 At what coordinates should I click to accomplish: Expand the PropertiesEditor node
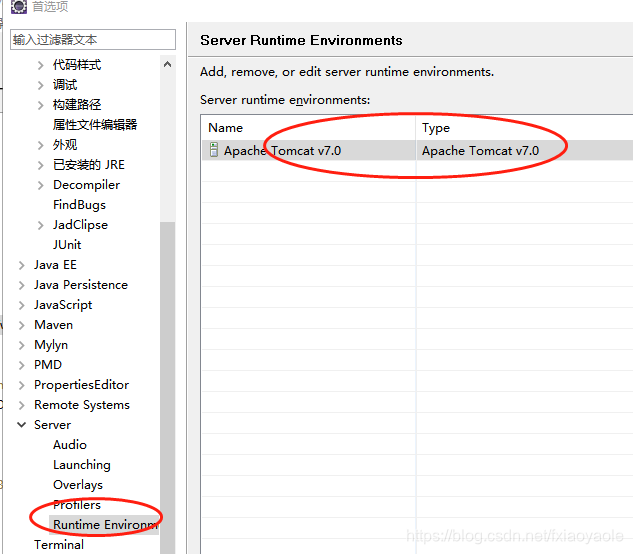21,385
